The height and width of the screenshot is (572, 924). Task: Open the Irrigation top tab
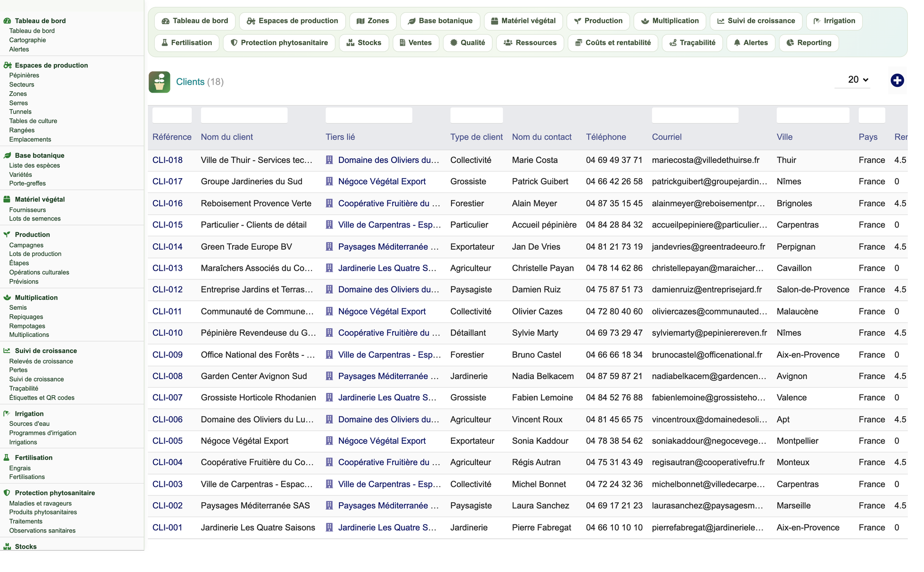(834, 21)
